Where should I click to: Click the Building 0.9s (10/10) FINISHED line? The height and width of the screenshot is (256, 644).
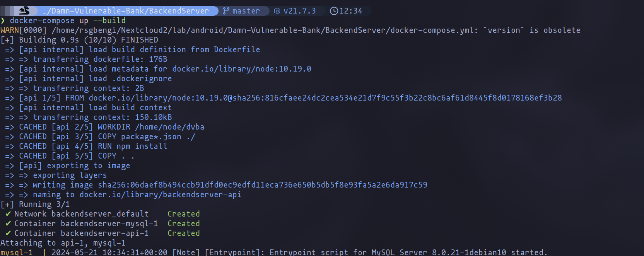pyautogui.click(x=88, y=40)
